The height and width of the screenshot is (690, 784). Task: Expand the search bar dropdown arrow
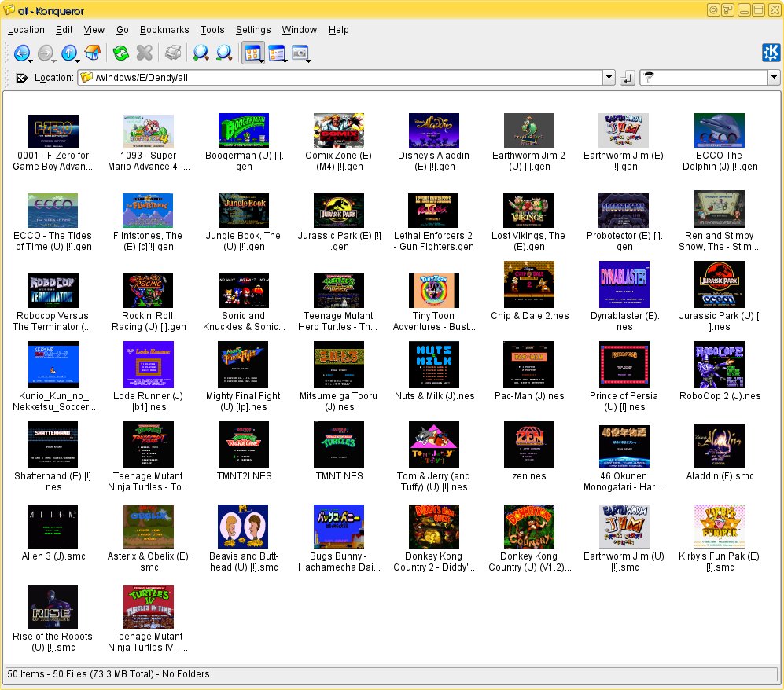point(774,78)
